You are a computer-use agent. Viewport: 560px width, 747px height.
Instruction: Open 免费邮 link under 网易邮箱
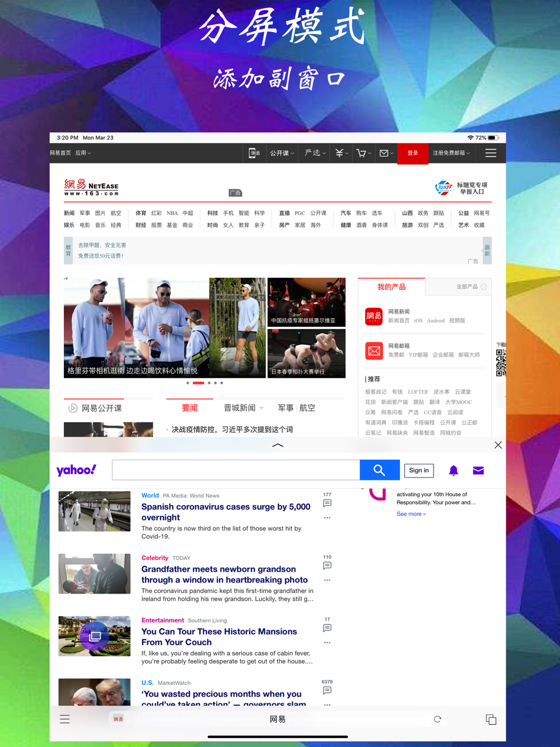396,355
